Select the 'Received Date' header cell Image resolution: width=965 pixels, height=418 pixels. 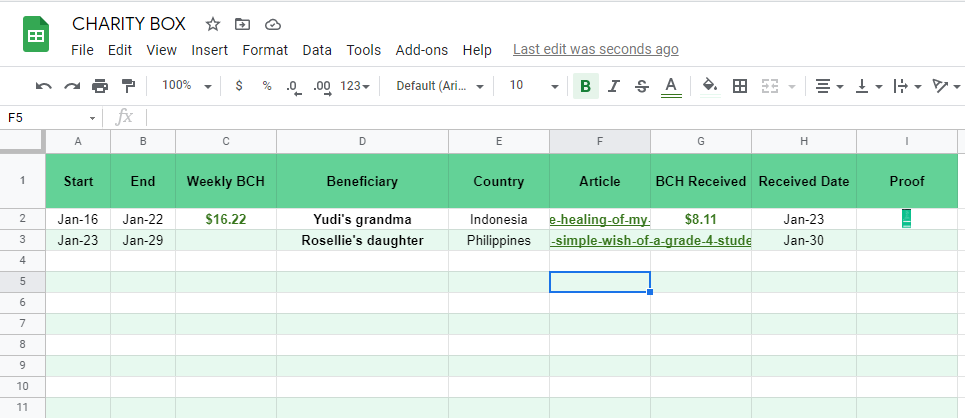pyautogui.click(x=804, y=182)
